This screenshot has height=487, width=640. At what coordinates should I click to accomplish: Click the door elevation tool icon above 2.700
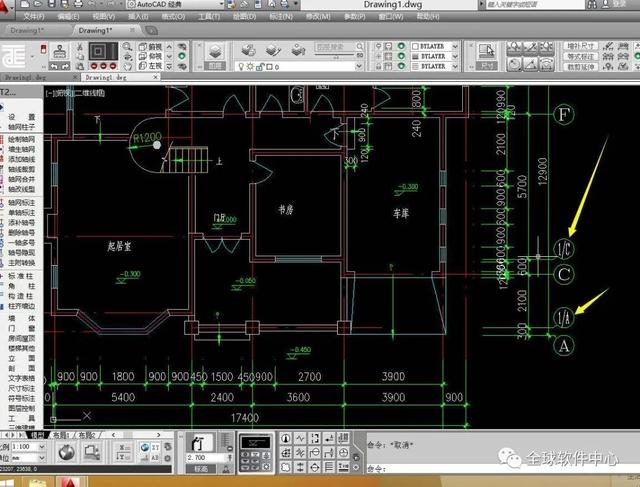(200, 443)
